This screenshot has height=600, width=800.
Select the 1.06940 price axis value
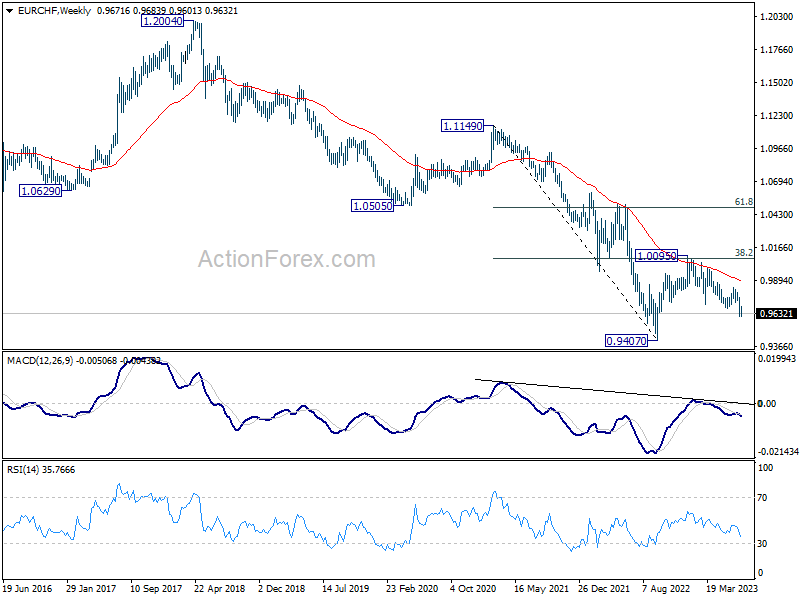click(x=777, y=182)
